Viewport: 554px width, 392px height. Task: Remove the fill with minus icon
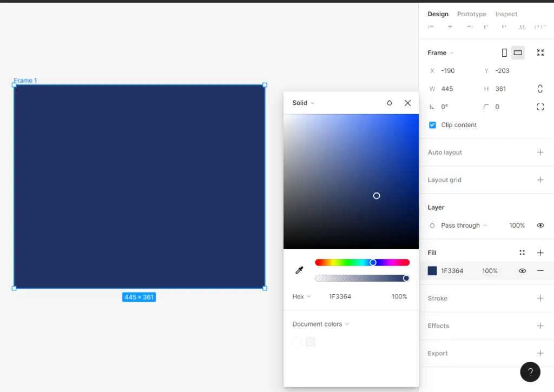pyautogui.click(x=540, y=271)
